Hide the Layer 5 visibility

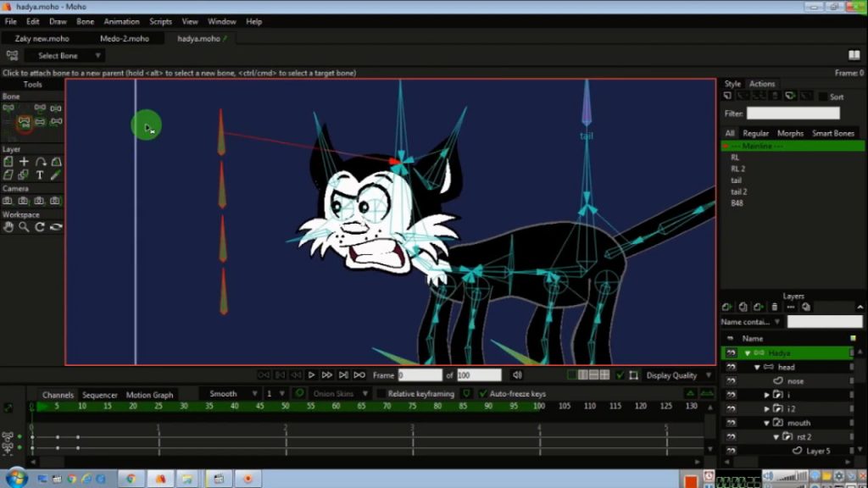click(731, 451)
